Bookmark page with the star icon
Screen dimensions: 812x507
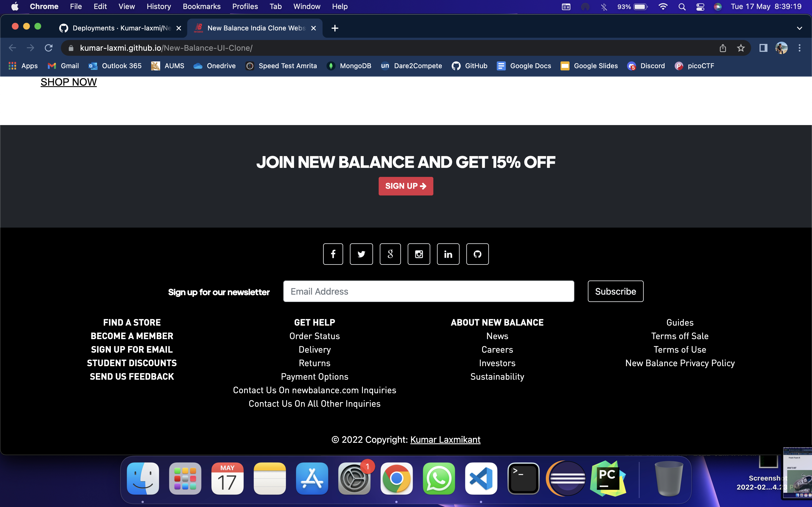point(741,48)
